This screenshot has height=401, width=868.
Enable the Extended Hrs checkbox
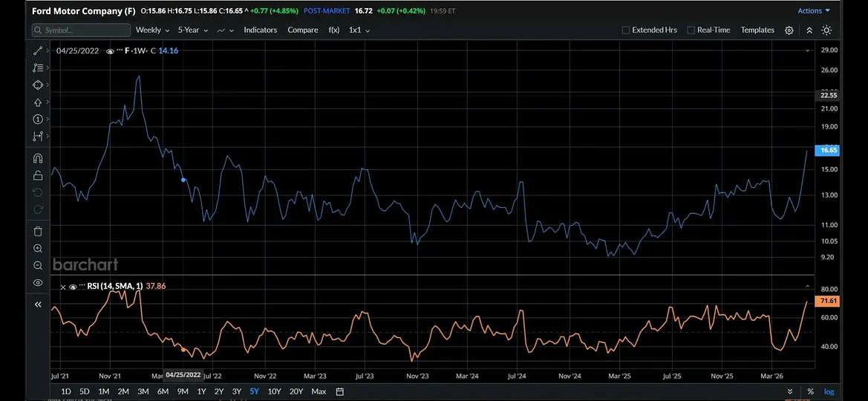[625, 30]
